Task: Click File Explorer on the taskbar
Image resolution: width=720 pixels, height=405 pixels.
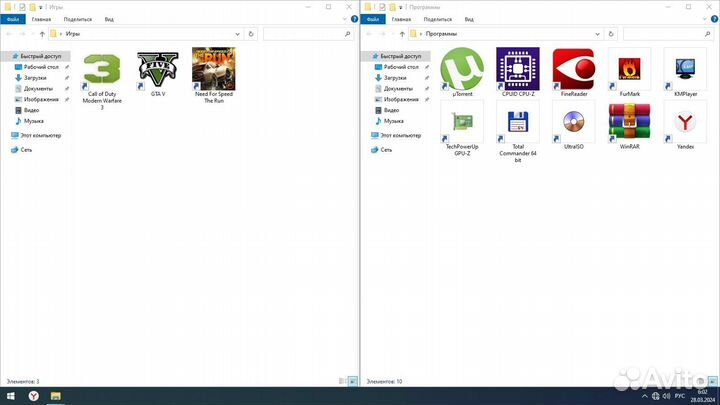Action: 56,396
